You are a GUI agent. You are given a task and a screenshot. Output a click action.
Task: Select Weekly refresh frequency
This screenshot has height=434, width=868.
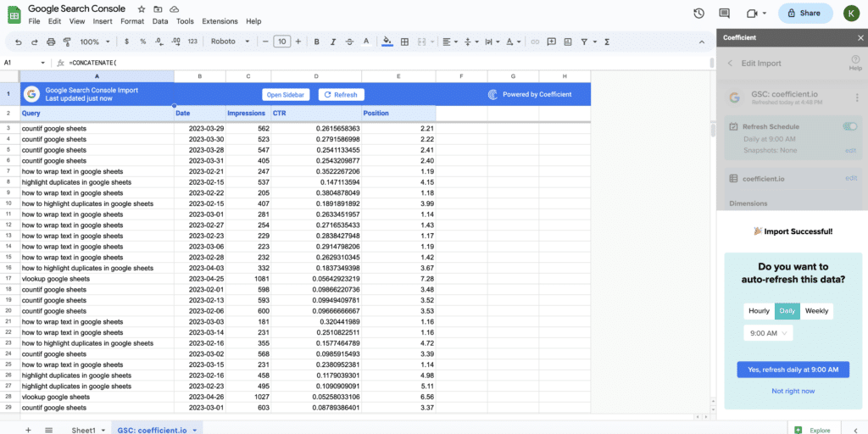[816, 311]
